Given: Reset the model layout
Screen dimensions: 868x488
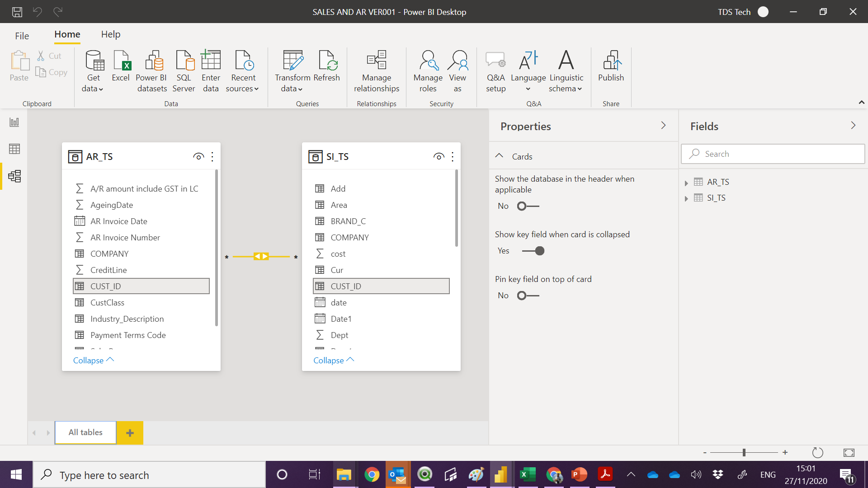Looking at the screenshot, I should point(818,452).
